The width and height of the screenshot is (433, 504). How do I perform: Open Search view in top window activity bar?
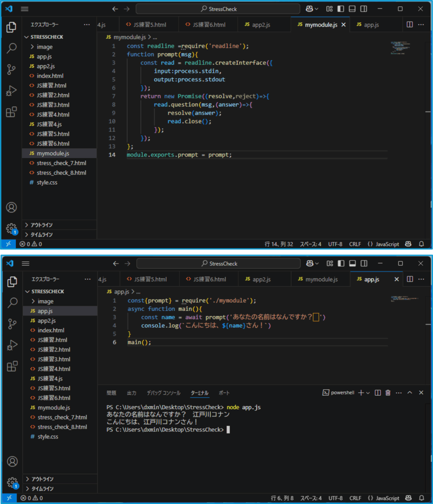pyautogui.click(x=11, y=48)
